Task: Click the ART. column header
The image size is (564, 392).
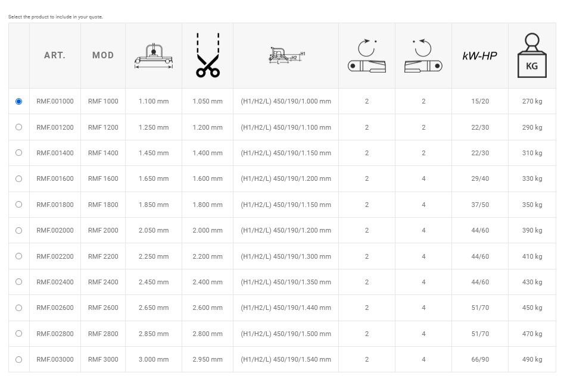Action: pos(55,55)
